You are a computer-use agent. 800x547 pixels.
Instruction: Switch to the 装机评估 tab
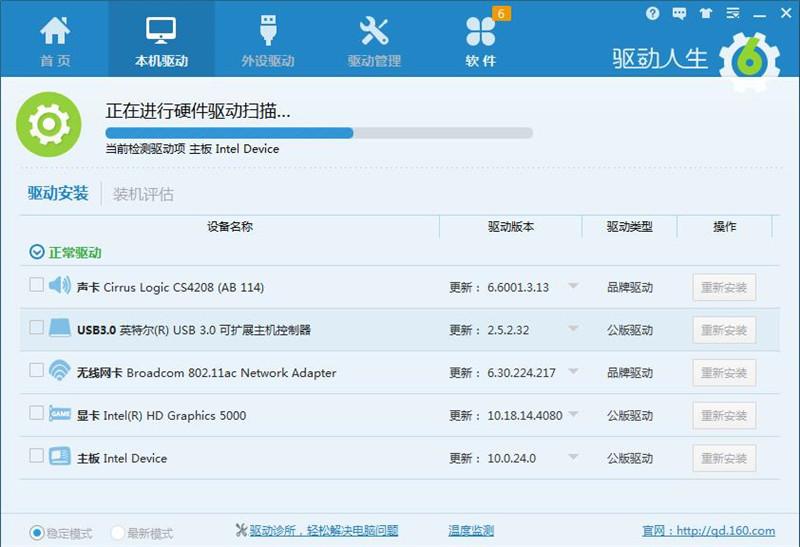[x=143, y=194]
